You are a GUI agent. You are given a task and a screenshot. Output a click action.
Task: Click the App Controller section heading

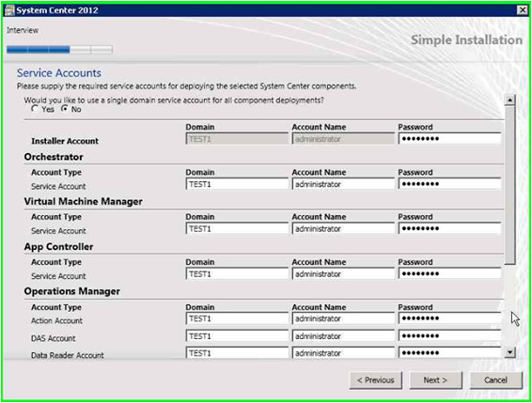point(58,247)
